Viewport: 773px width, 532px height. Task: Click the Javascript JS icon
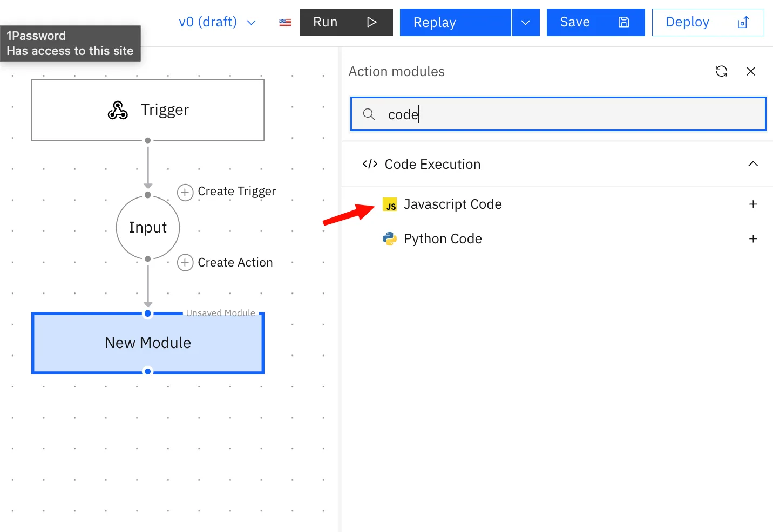pos(390,204)
